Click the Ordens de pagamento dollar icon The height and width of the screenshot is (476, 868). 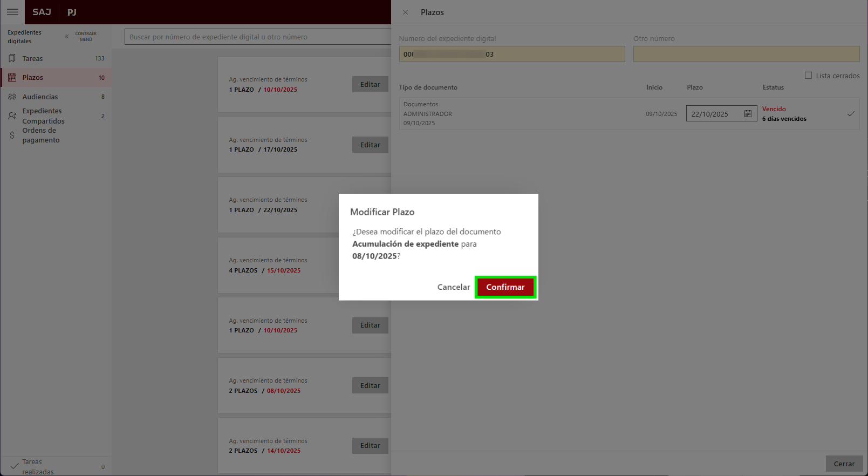coord(12,135)
